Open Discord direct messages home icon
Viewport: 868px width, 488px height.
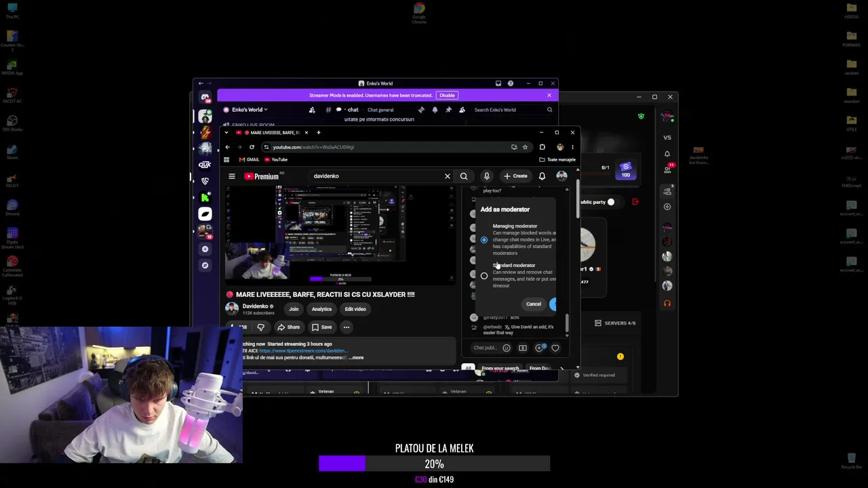pos(205,97)
